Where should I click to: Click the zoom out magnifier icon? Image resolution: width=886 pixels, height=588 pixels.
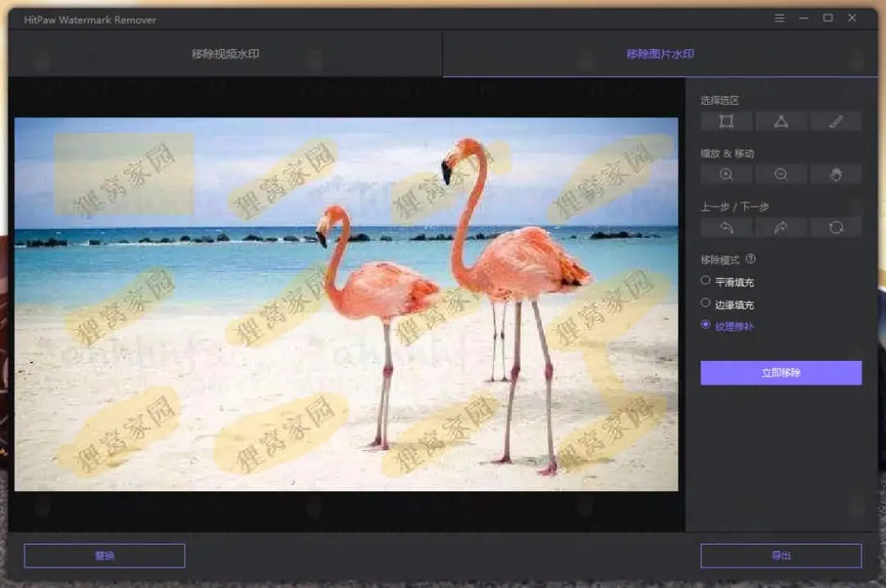click(x=780, y=174)
